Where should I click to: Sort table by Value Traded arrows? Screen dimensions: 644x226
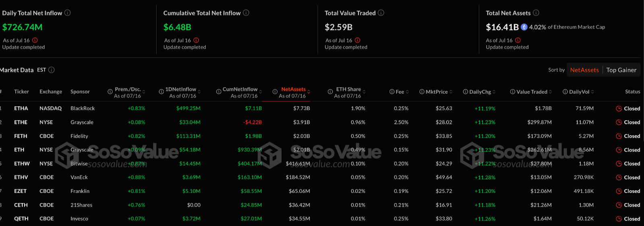pyautogui.click(x=550, y=92)
